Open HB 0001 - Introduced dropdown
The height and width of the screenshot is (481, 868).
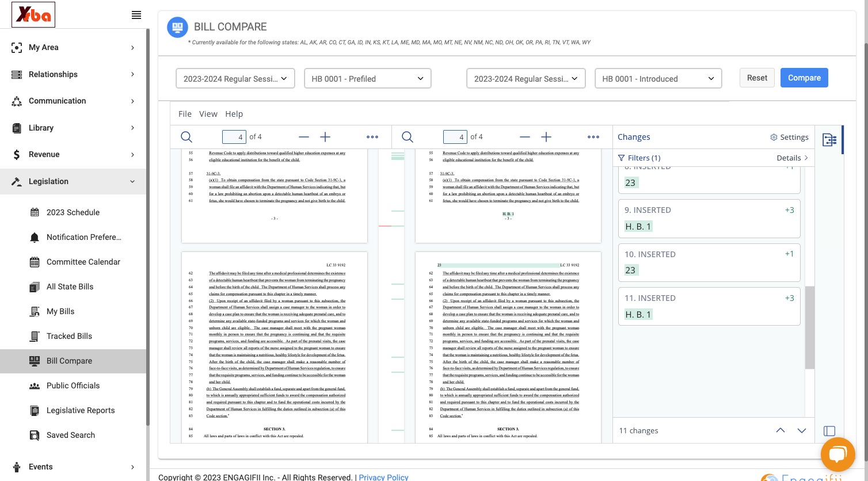pos(658,78)
